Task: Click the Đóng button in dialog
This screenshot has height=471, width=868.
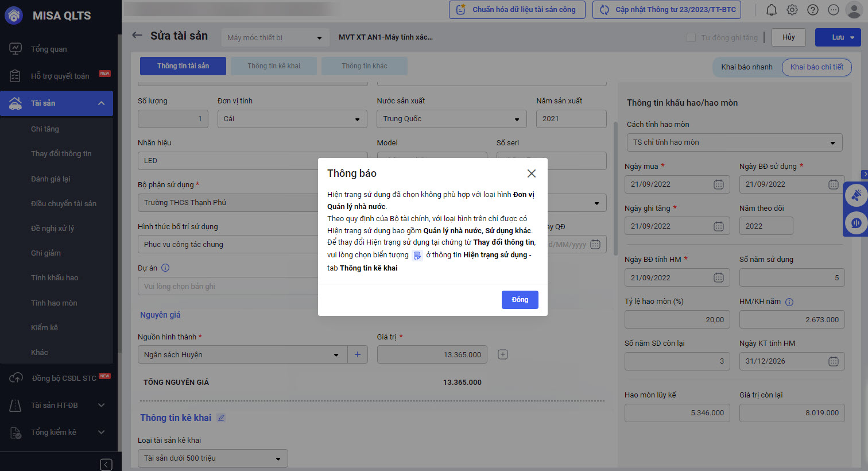Action: click(520, 300)
